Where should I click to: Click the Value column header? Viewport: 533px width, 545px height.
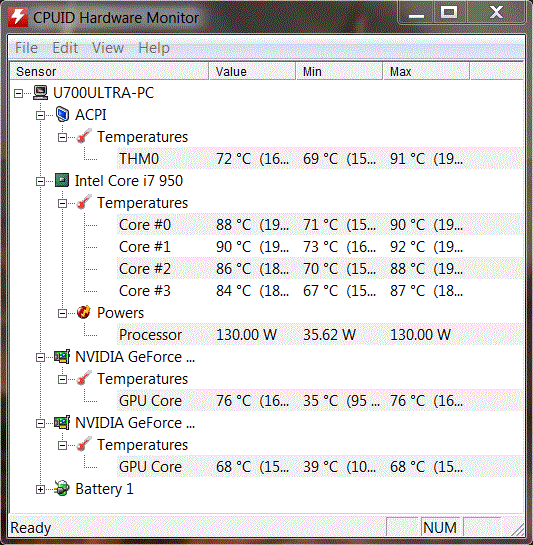point(252,72)
